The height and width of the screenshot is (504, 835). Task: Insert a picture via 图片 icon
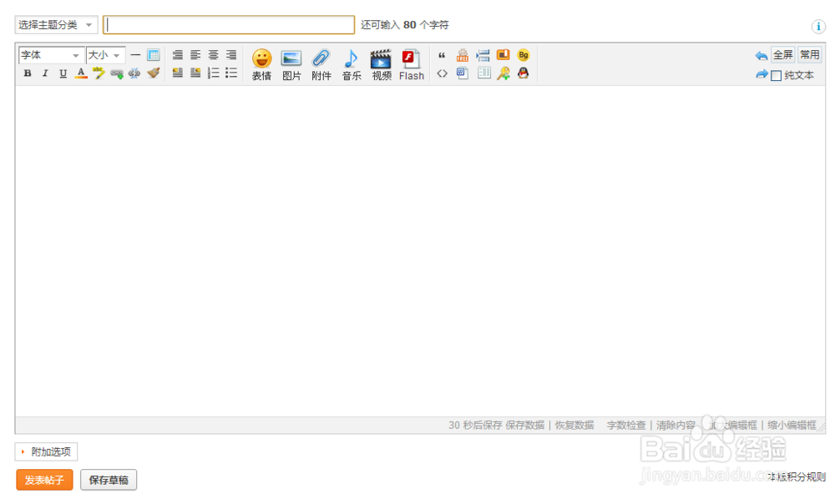(x=291, y=65)
